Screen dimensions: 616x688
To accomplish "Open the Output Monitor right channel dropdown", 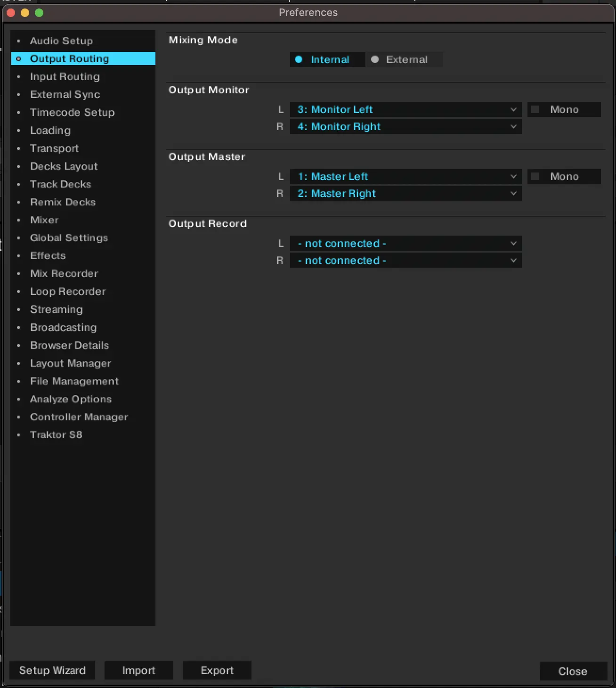I will click(405, 127).
